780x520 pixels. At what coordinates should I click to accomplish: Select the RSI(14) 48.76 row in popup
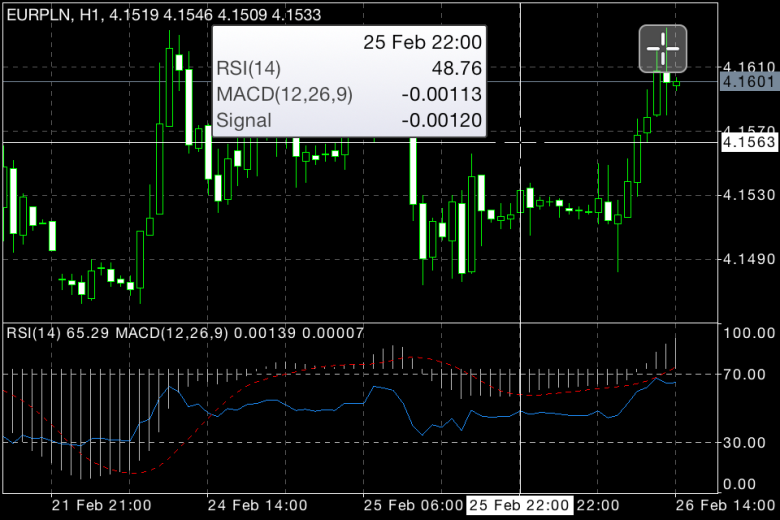[x=349, y=68]
